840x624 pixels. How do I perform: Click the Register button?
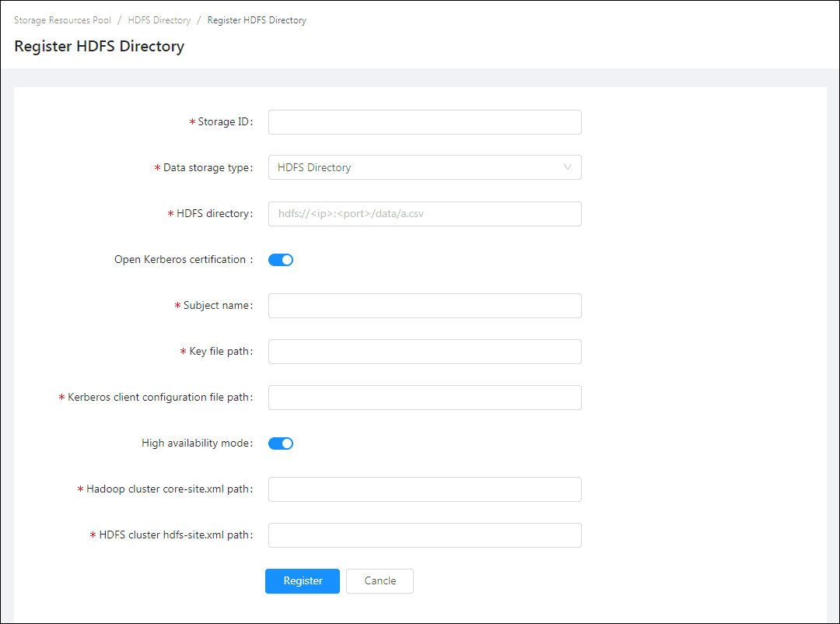(302, 581)
